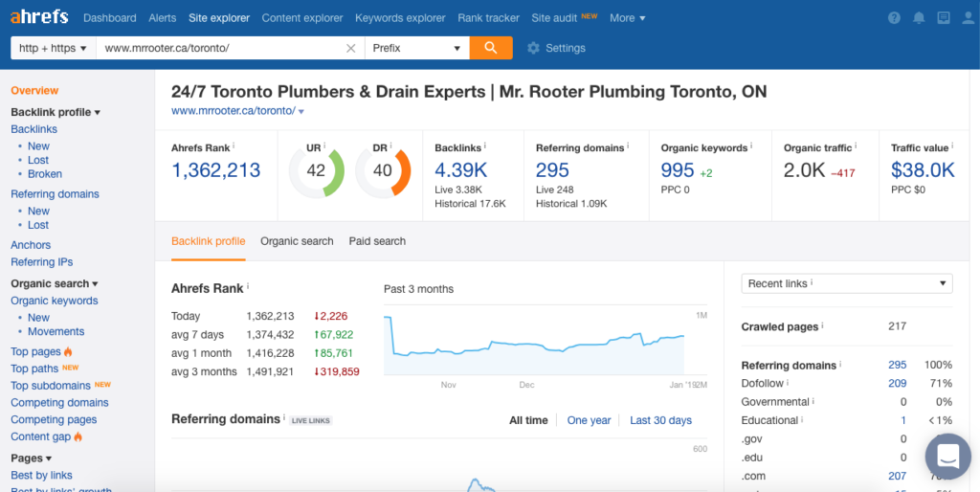Image resolution: width=980 pixels, height=492 pixels.
Task: Open Referring IPs in the sidebar
Action: point(42,262)
